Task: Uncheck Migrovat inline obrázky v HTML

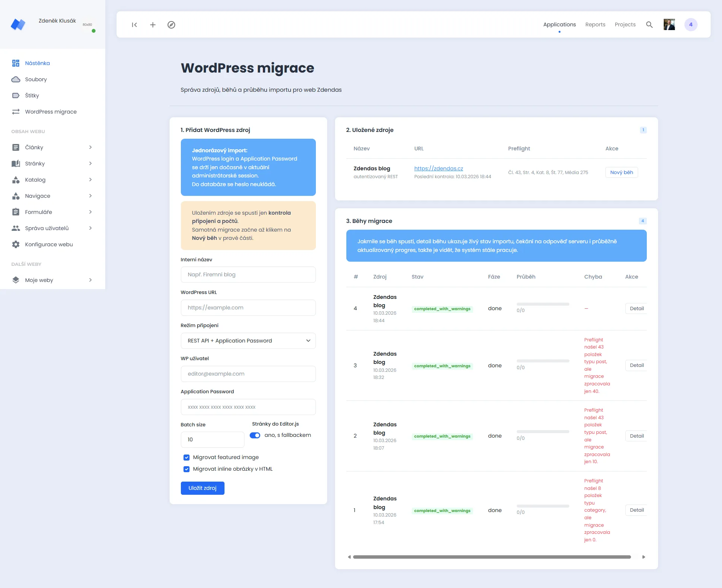Action: point(187,469)
